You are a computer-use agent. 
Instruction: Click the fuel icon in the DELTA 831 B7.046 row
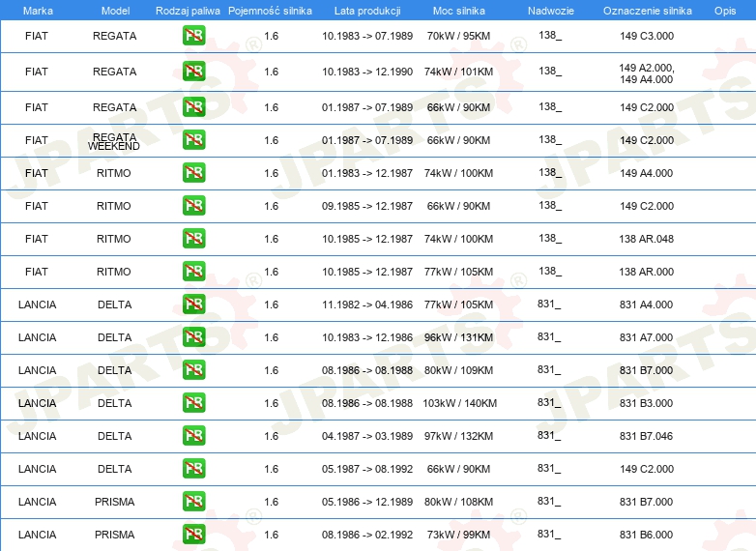click(193, 435)
